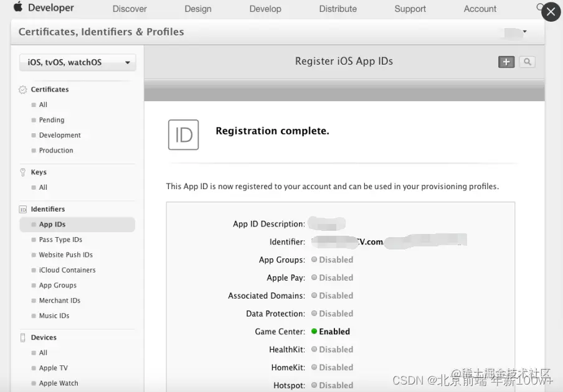Click the Devices phone icon
The image size is (563, 392).
22,338
